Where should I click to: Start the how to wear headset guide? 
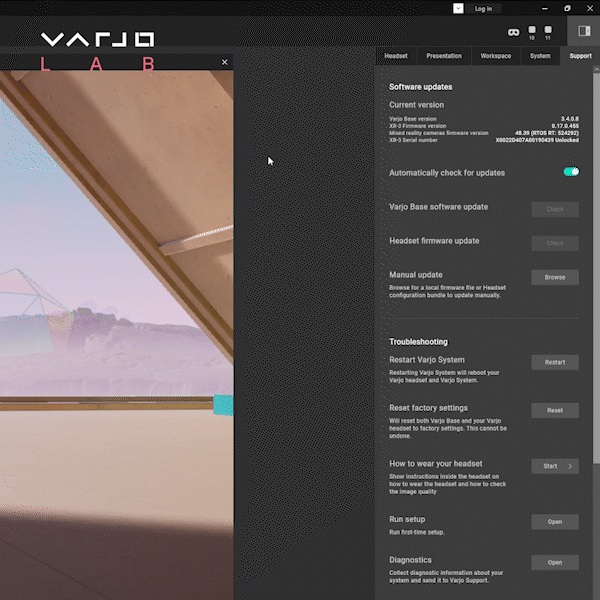coord(555,466)
